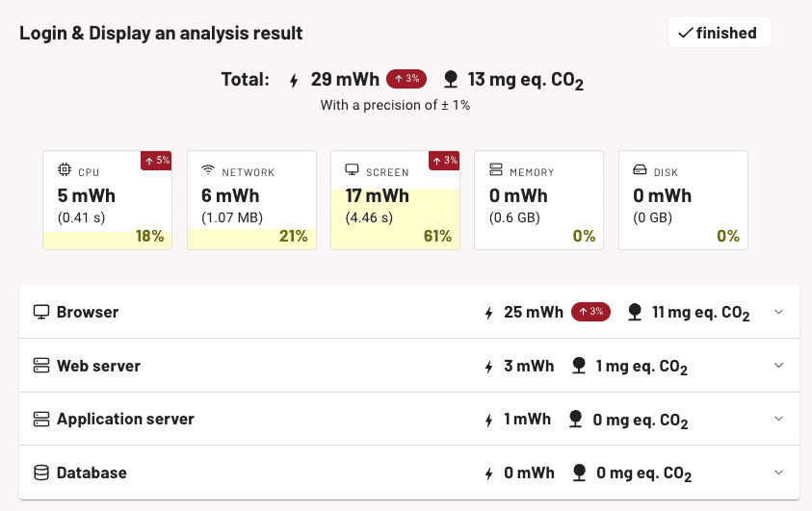812x511 pixels.
Task: Select the Screen 17 mWh card
Action: pyautogui.click(x=395, y=200)
